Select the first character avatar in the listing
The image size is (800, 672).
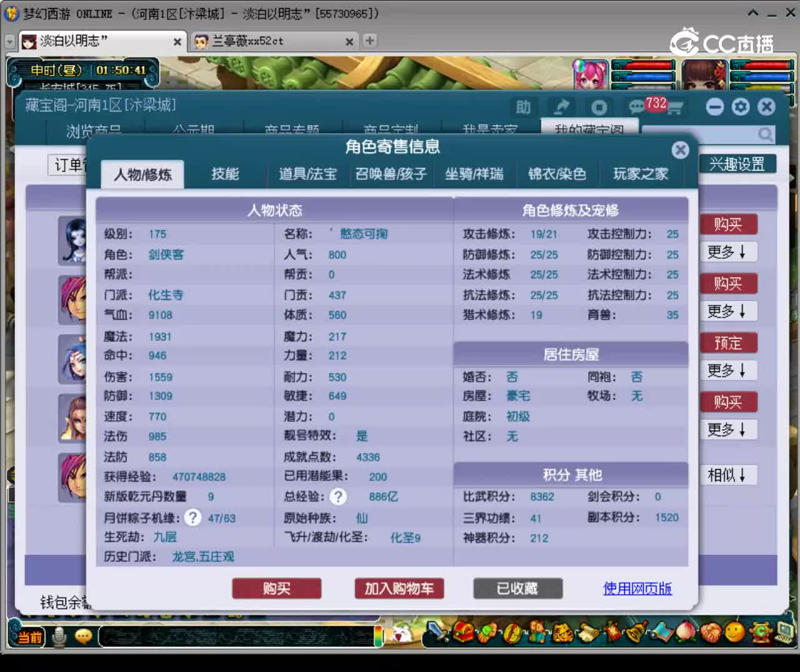73,240
